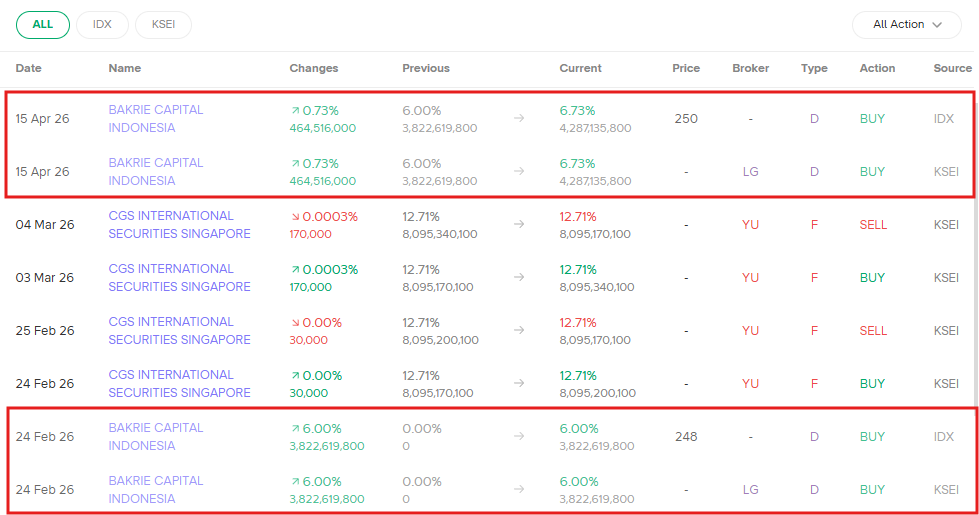Click the right arrow in the 25 Feb 26 row
979x515 pixels.
(519, 330)
